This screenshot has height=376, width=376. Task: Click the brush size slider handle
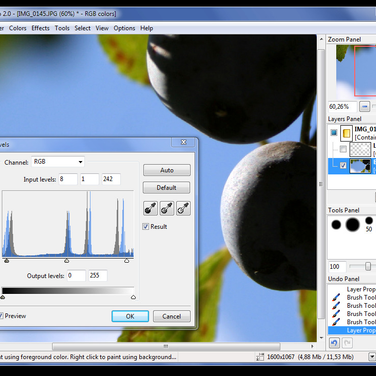(368, 267)
